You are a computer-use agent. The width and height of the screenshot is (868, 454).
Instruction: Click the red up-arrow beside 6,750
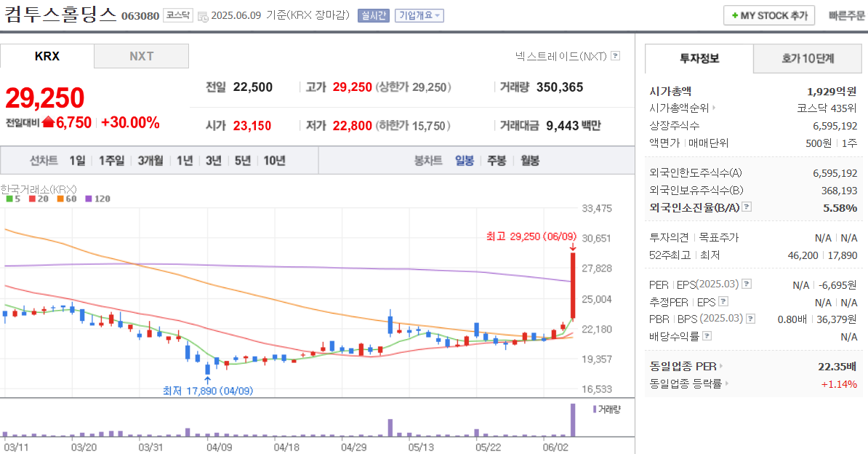point(48,122)
